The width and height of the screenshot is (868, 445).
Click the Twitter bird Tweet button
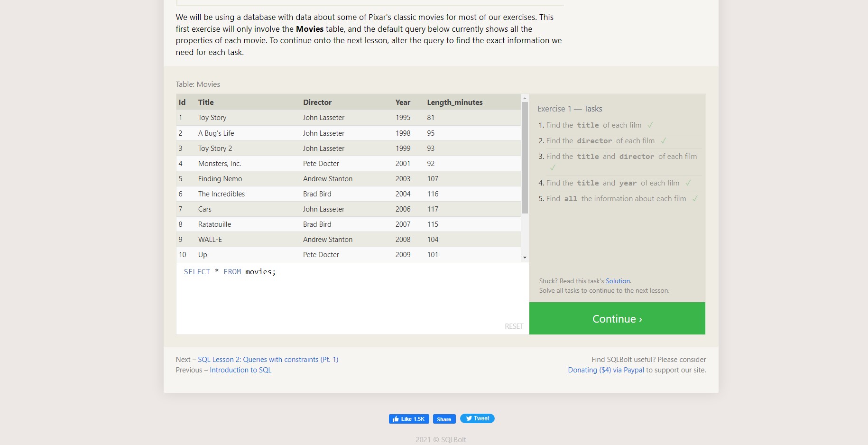coord(477,418)
